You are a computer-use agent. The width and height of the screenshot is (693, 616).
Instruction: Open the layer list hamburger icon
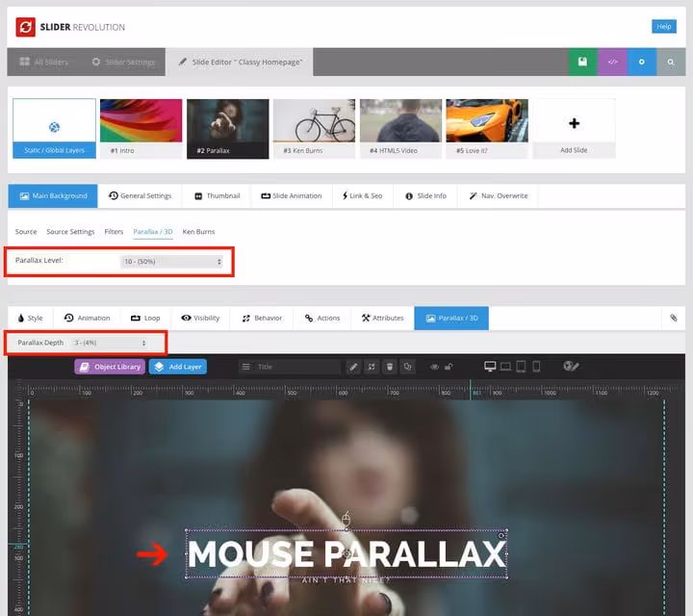pos(246,367)
